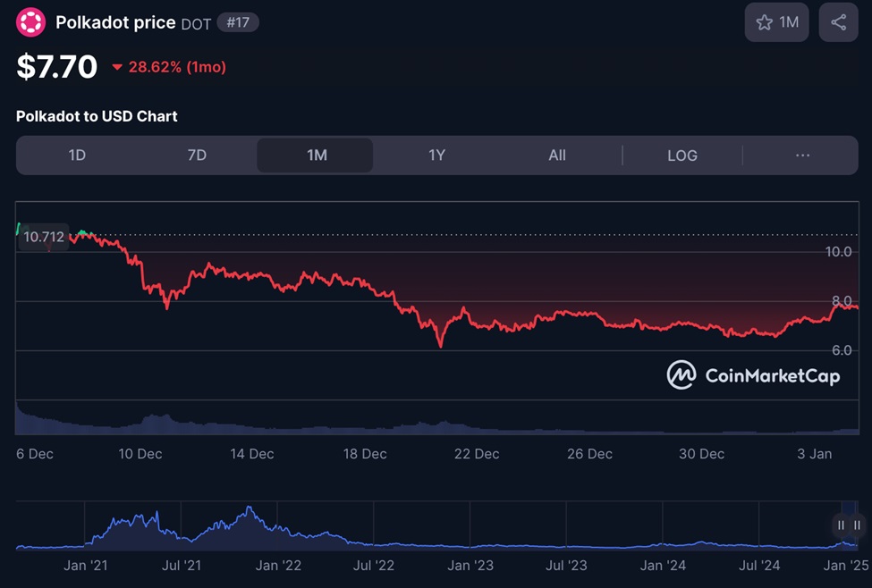Show the 1Y chart range
This screenshot has height=588, width=872.
(x=436, y=155)
